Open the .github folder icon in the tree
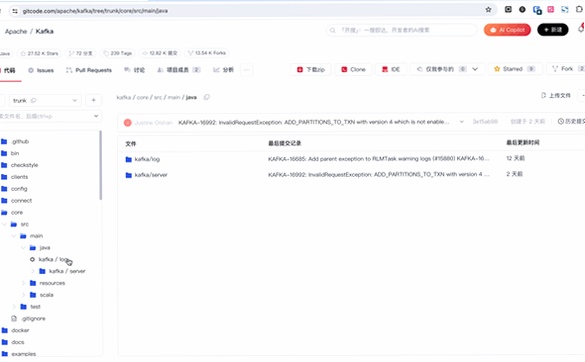This screenshot has height=362, width=585. (x=4, y=141)
